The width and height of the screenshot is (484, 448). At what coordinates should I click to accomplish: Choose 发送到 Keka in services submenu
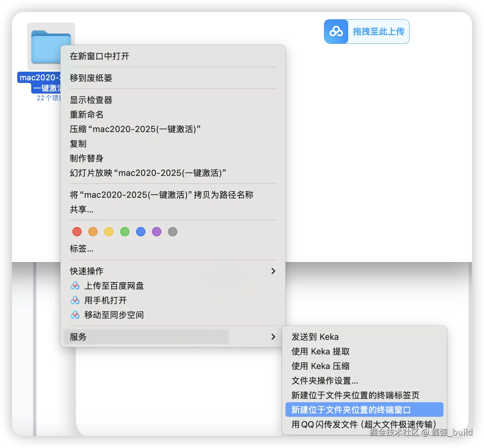tap(364, 337)
